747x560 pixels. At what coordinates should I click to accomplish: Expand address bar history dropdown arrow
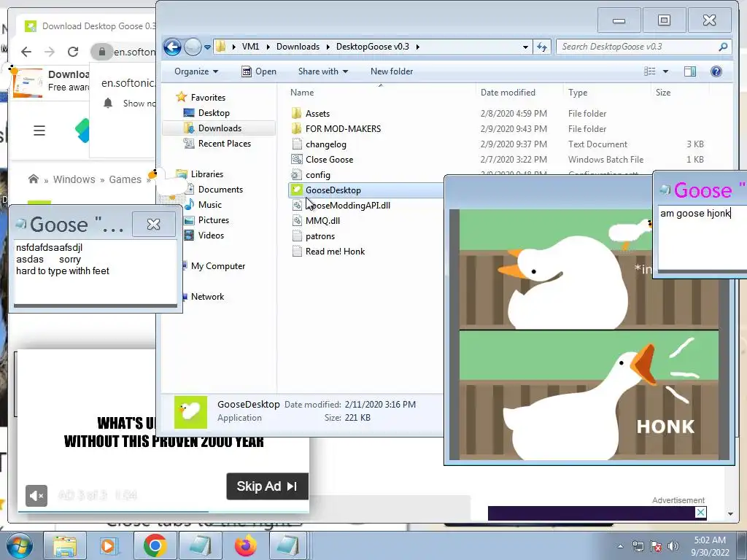click(525, 47)
